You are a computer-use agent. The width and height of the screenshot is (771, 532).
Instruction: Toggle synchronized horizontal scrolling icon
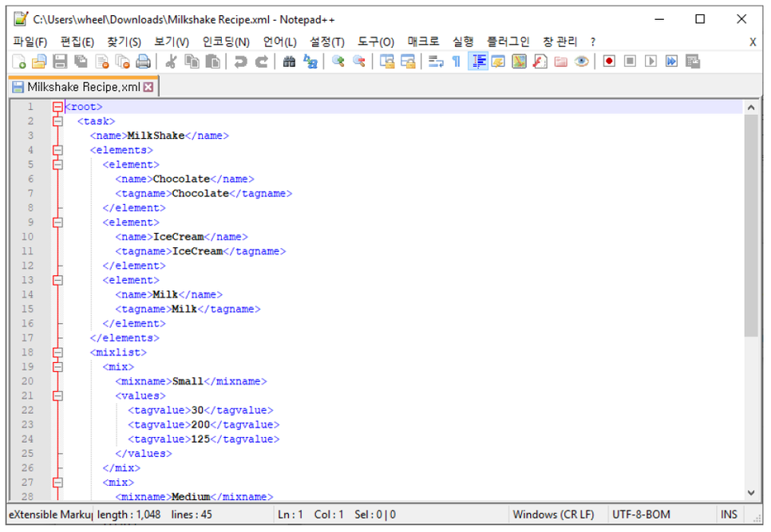tap(408, 61)
